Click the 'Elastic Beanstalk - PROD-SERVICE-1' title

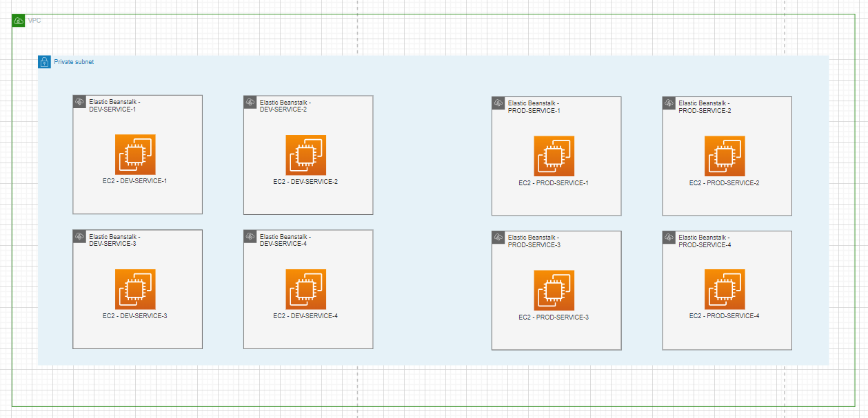(534, 107)
